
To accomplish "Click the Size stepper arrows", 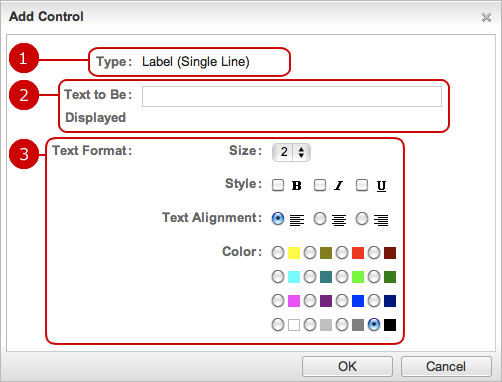I will (x=301, y=152).
